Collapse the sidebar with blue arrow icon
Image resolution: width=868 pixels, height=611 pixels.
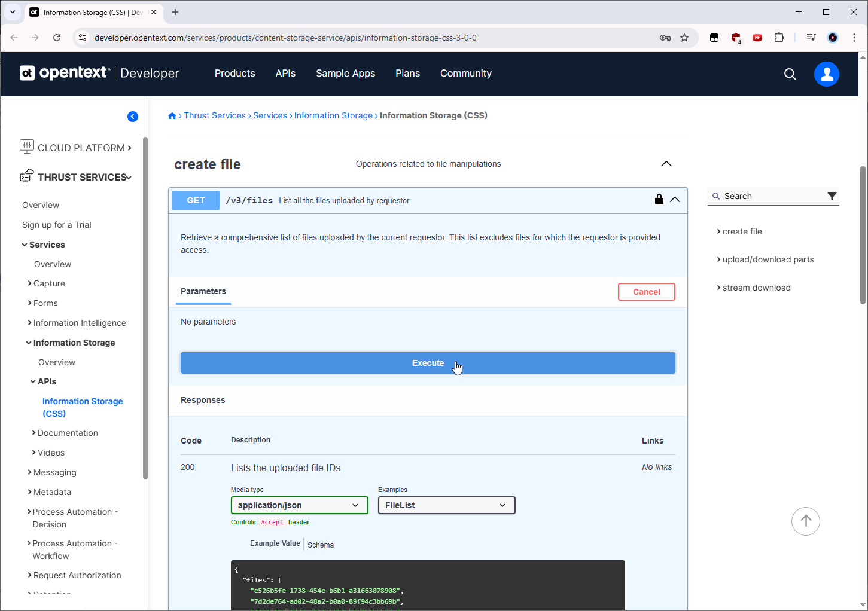tap(133, 117)
